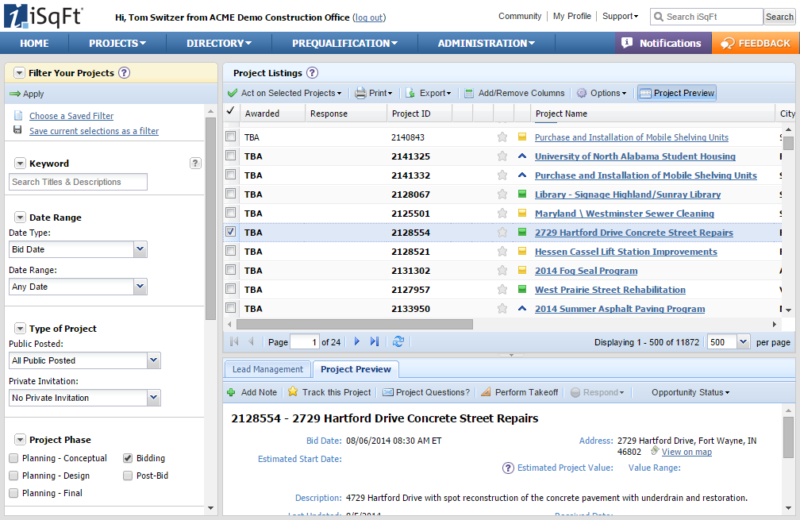Enable Planning - Conceptual checkbox
Screen dimensions: 800x520
click(14, 458)
